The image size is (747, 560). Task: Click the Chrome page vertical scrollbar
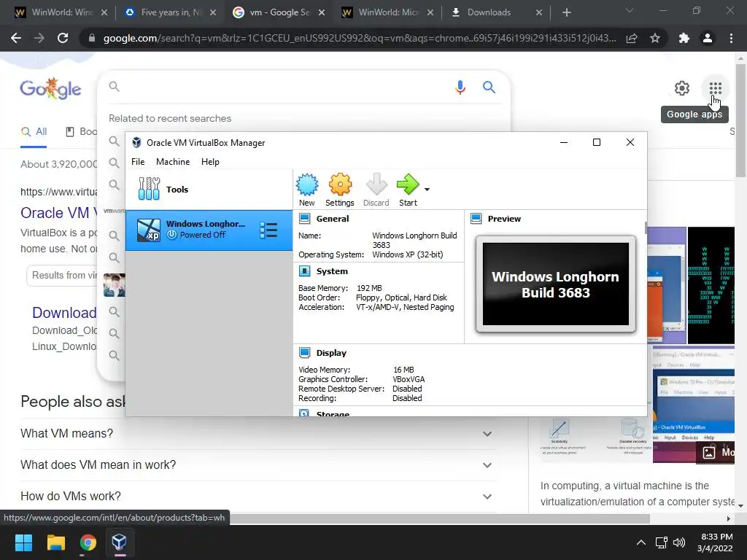point(740,120)
